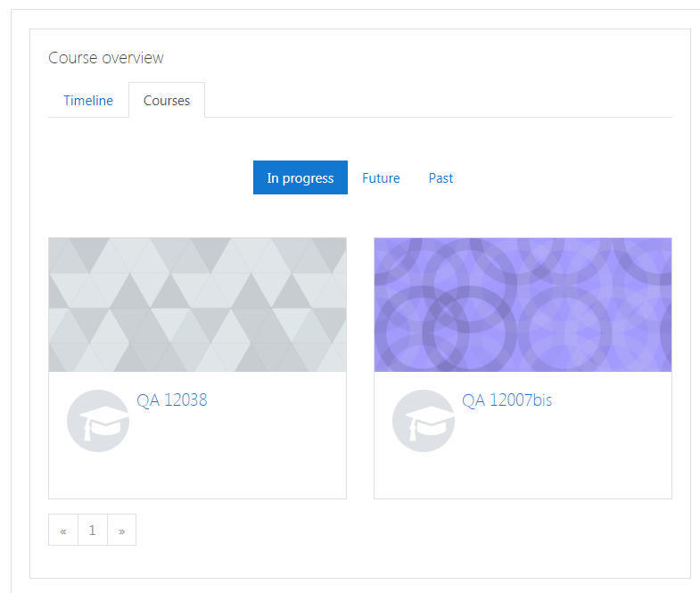The height and width of the screenshot is (593, 700).
Task: Select the Courses tab
Action: pos(167,101)
